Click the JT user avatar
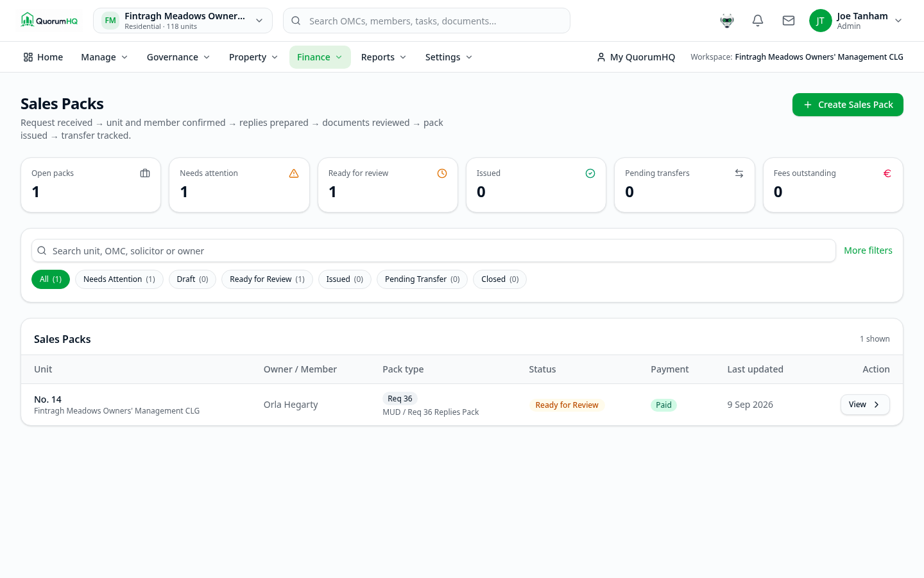This screenshot has width=924, height=578. click(x=820, y=21)
